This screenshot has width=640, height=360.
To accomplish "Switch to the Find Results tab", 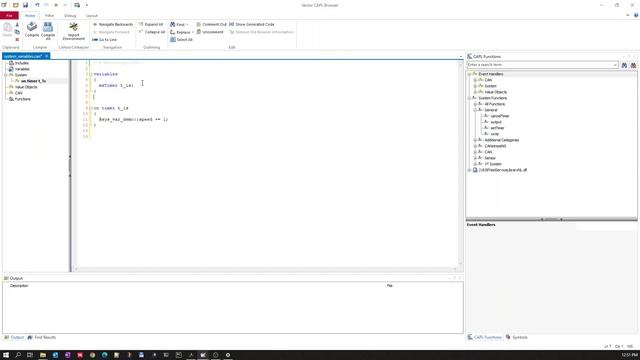I will pyautogui.click(x=42, y=338).
